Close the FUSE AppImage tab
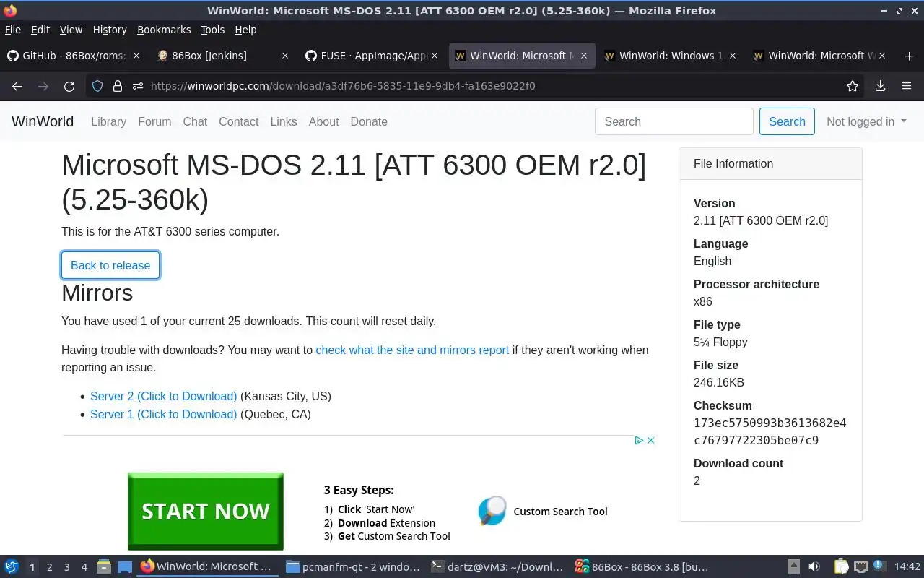This screenshot has height=578, width=924. (435, 56)
